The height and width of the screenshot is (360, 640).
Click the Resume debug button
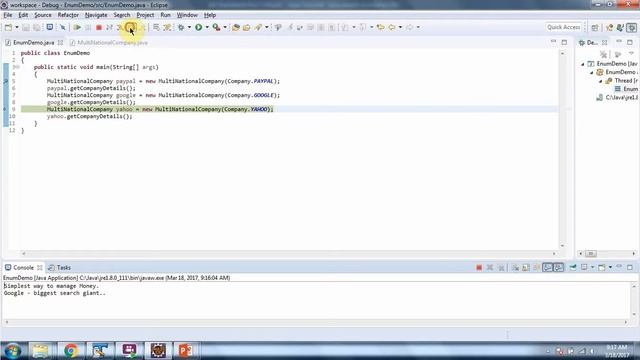click(x=77, y=27)
